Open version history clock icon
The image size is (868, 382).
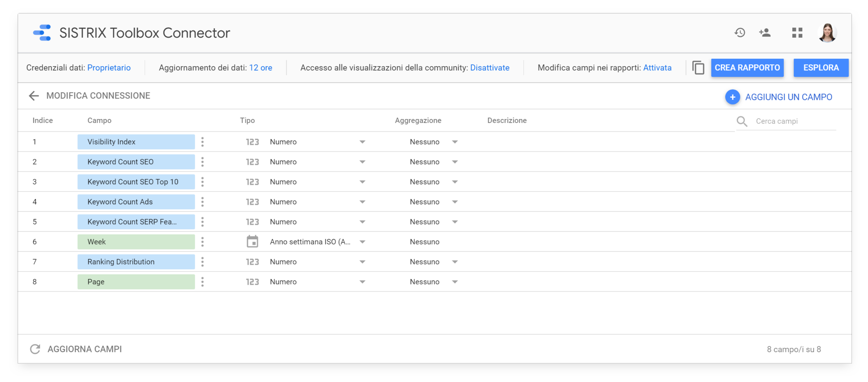tap(740, 33)
